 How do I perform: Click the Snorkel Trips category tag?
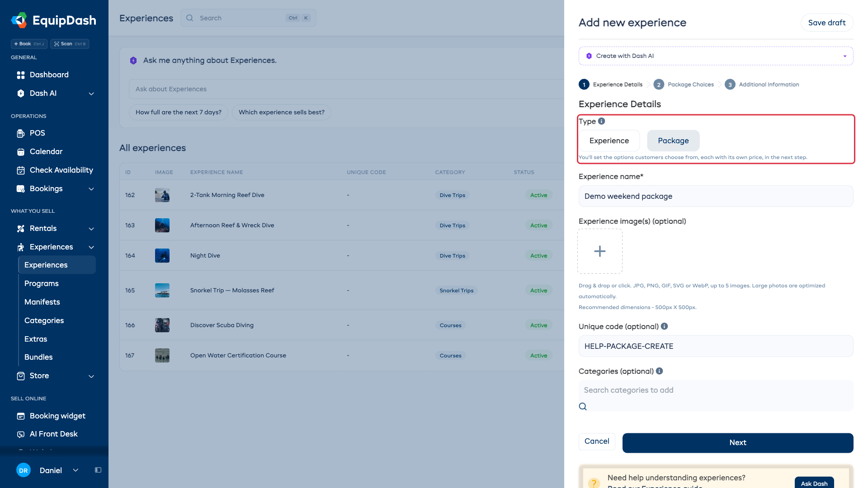(x=457, y=291)
